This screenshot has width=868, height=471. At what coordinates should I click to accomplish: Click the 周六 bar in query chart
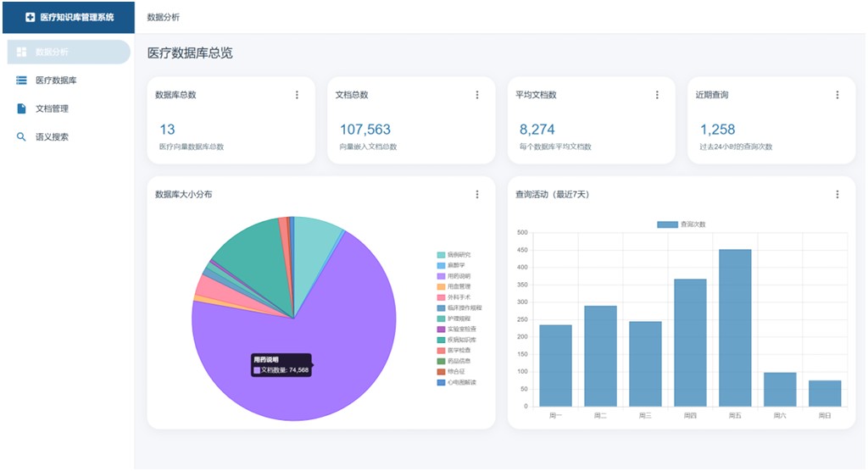780,390
